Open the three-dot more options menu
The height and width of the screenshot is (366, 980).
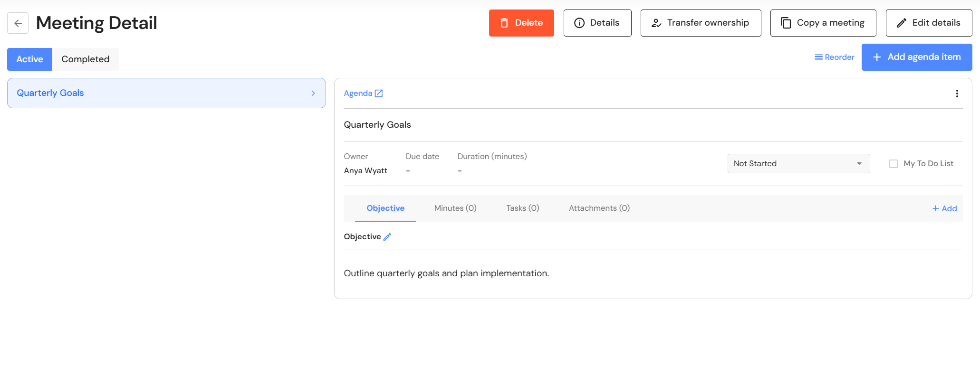tap(957, 94)
